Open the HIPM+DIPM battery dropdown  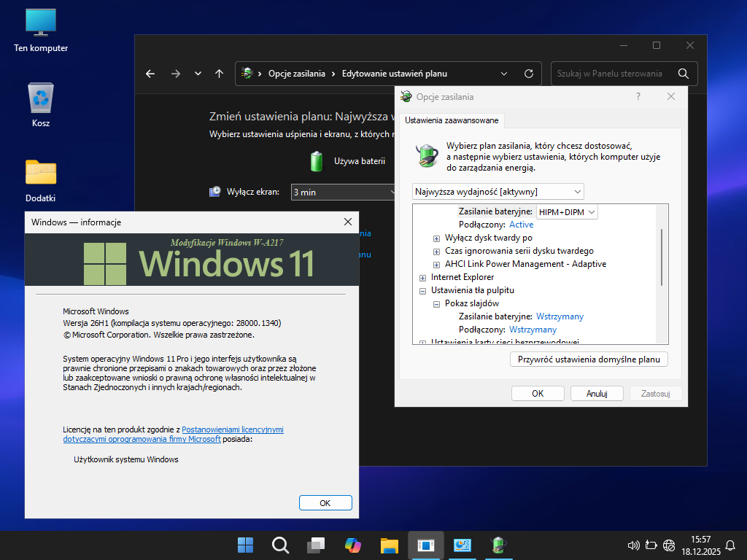[x=567, y=211]
